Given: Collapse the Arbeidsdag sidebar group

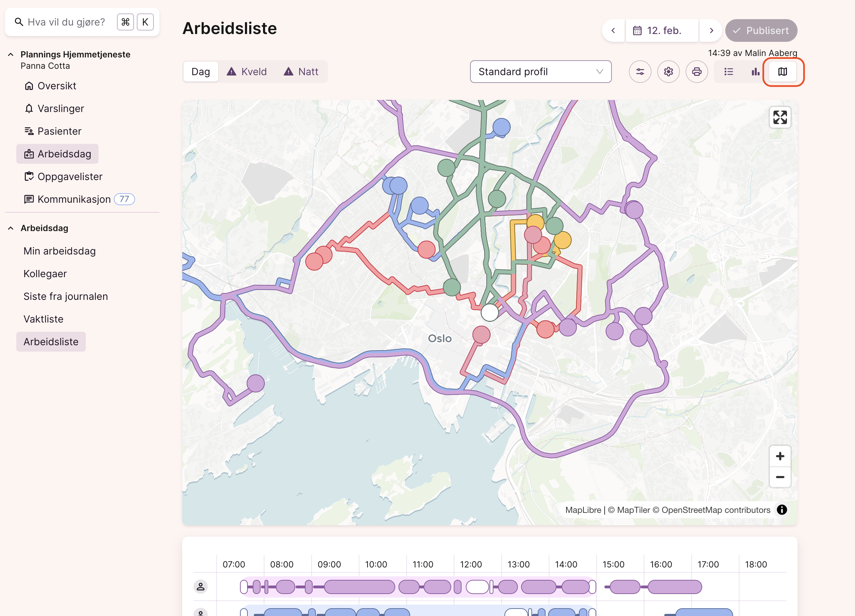Looking at the screenshot, I should click(x=11, y=228).
